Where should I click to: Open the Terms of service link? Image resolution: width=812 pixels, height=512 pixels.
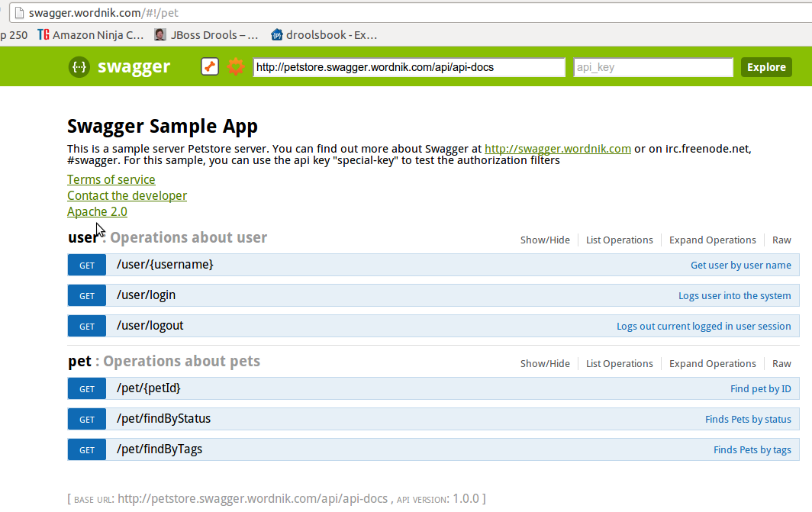tap(111, 179)
